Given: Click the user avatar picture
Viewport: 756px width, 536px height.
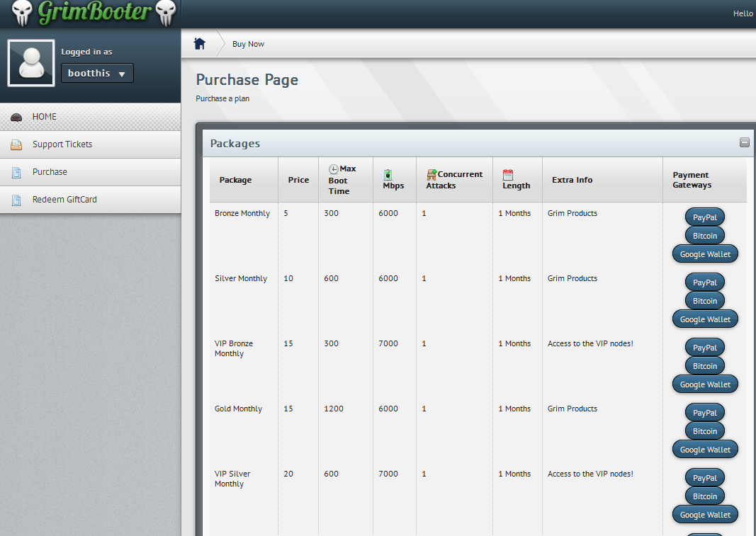Looking at the screenshot, I should pyautogui.click(x=31, y=63).
